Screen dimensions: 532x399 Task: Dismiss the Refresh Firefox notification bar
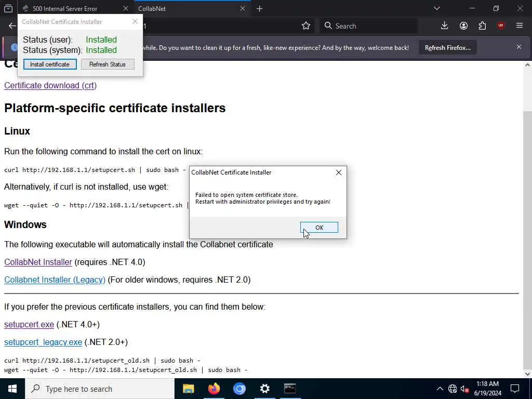click(x=519, y=47)
